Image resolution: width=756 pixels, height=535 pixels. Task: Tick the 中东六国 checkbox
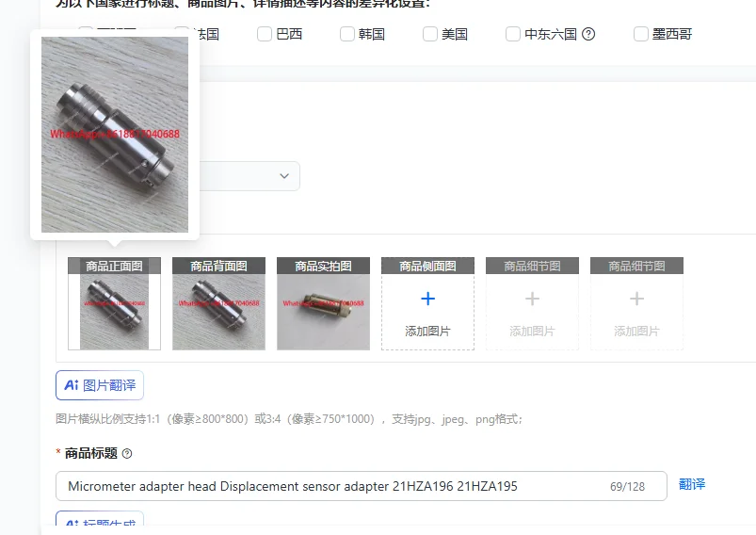(513, 34)
